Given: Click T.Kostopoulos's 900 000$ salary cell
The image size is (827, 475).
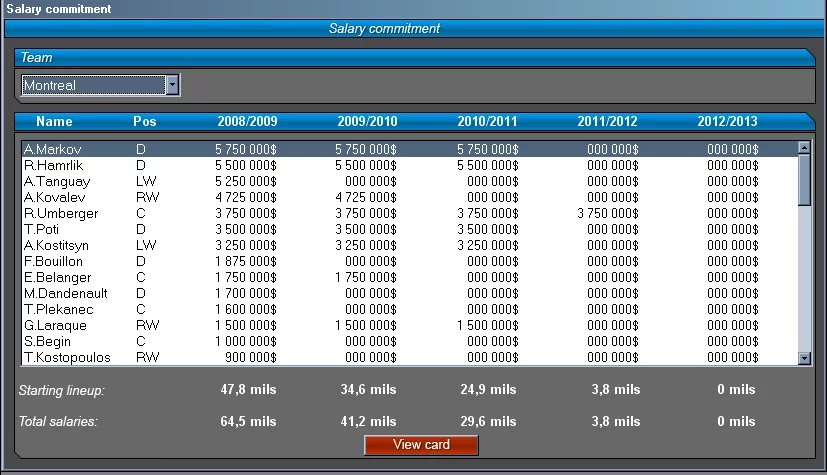Looking at the screenshot, I should click(x=251, y=357).
